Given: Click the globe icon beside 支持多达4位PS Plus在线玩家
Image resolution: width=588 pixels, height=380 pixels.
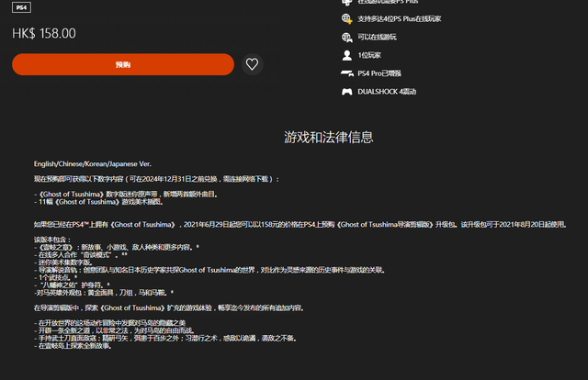Looking at the screenshot, I should pyautogui.click(x=347, y=18).
